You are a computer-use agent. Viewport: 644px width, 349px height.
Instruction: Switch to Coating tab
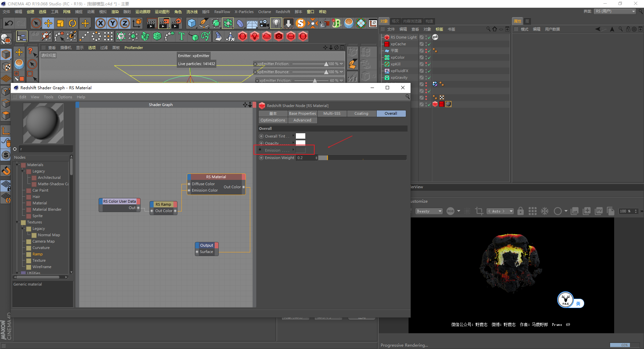361,113
